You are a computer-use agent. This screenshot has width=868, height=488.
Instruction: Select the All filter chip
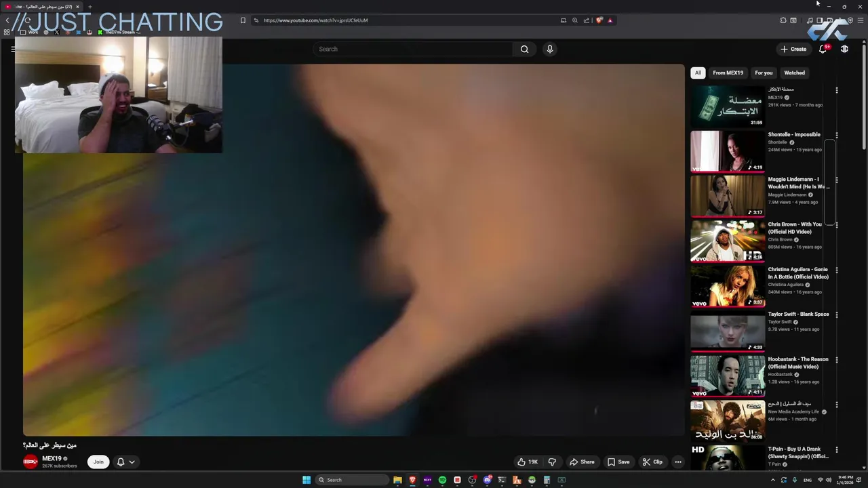(698, 73)
